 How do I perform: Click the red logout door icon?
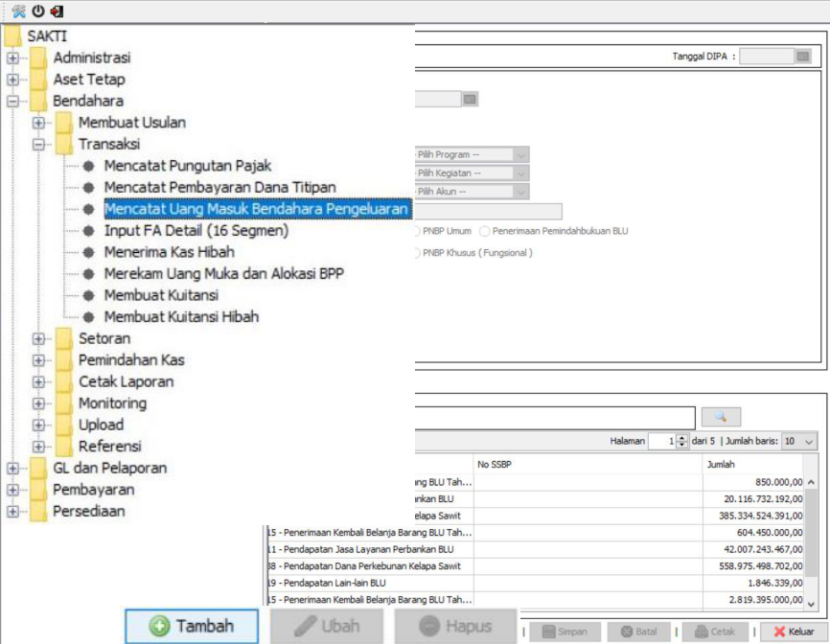click(x=57, y=11)
